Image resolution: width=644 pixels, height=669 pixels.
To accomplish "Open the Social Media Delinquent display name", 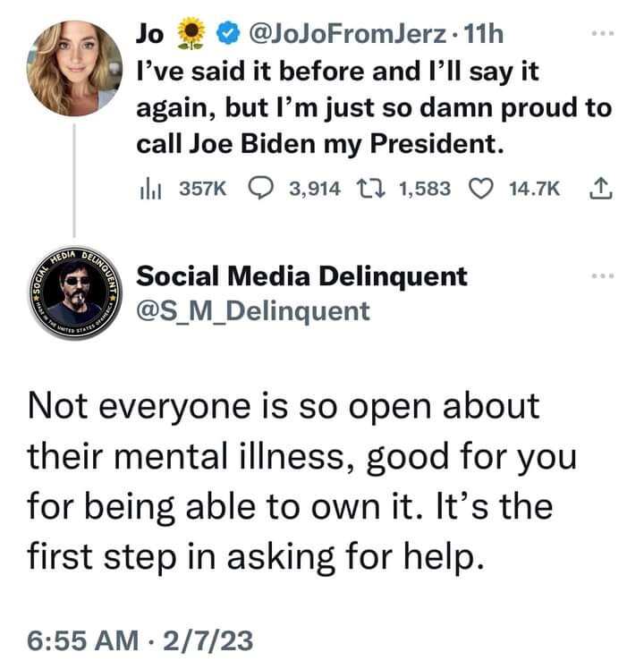I will 301,276.
